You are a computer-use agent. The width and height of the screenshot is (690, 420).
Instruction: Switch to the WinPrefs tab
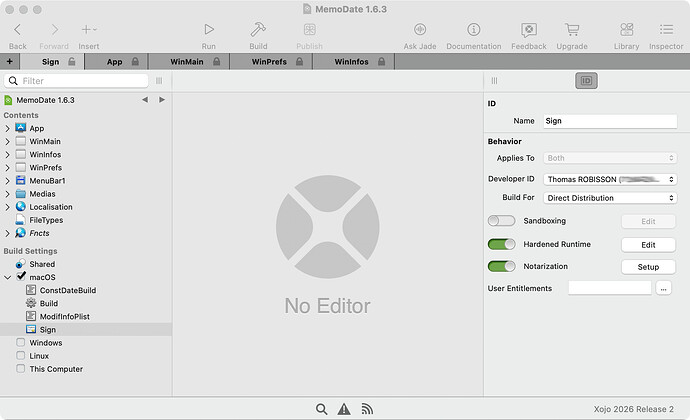tap(271, 62)
